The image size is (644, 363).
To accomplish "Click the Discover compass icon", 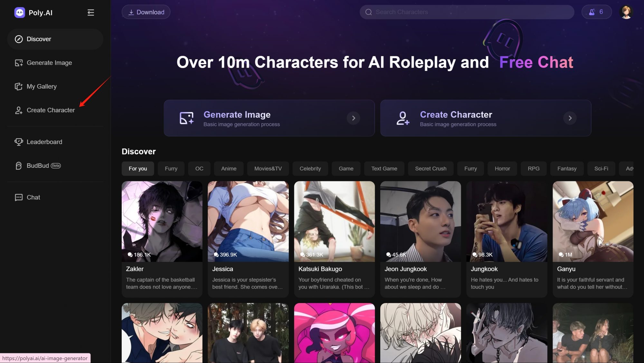I will (19, 39).
